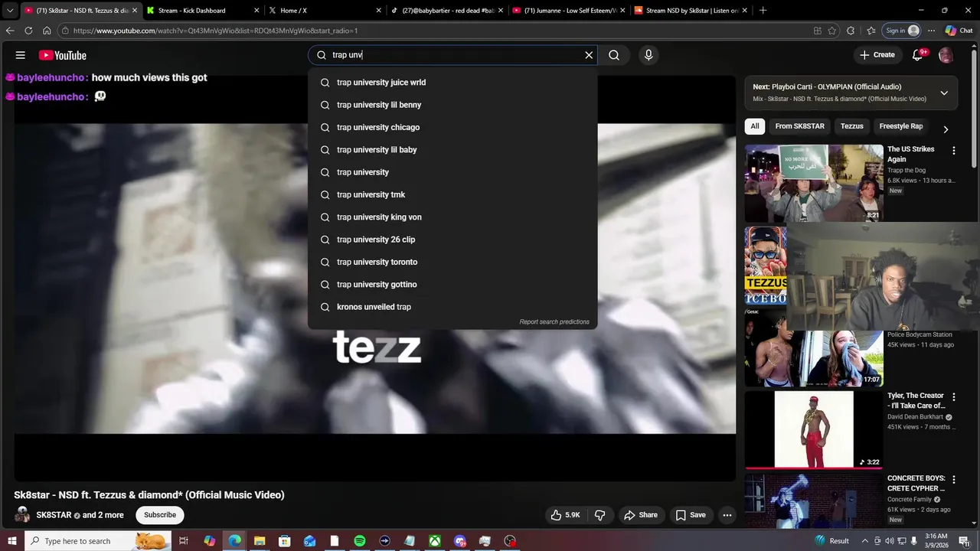Clear the search box with the X
The width and height of the screenshot is (980, 551).
589,55
